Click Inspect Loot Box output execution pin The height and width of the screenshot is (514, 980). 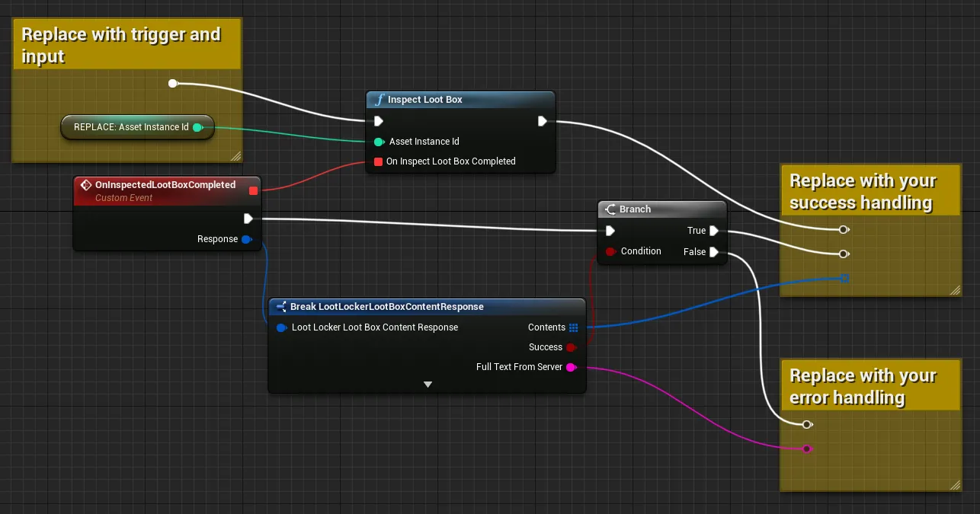pos(542,121)
